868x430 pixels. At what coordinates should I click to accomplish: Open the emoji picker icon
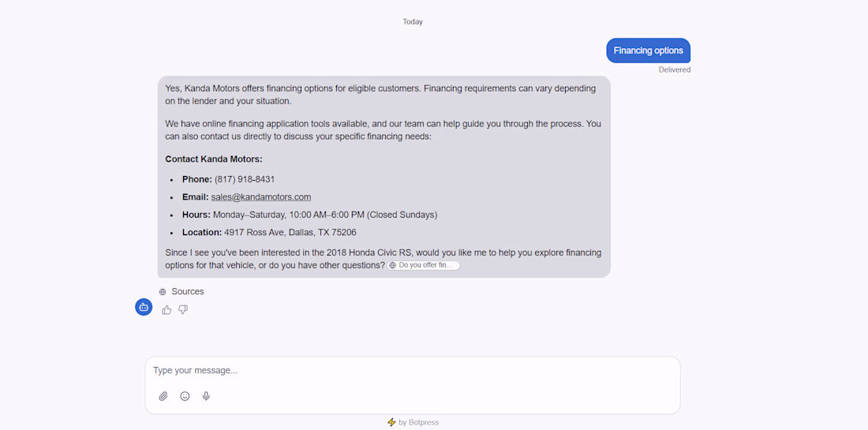pyautogui.click(x=185, y=396)
